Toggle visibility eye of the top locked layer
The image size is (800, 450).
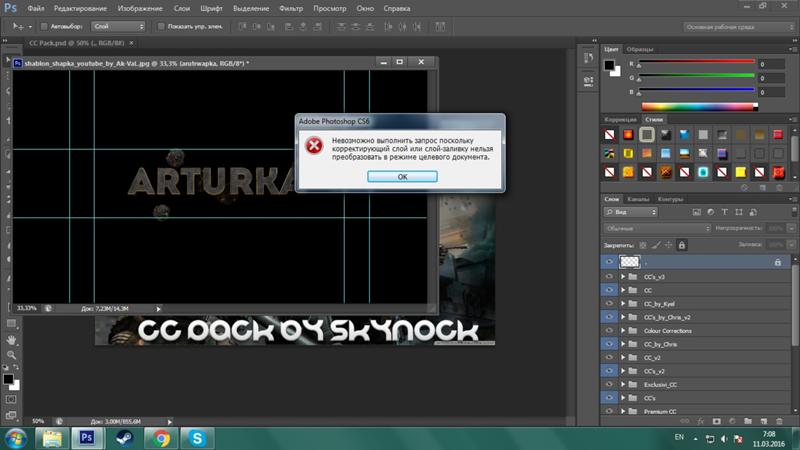pyautogui.click(x=609, y=262)
